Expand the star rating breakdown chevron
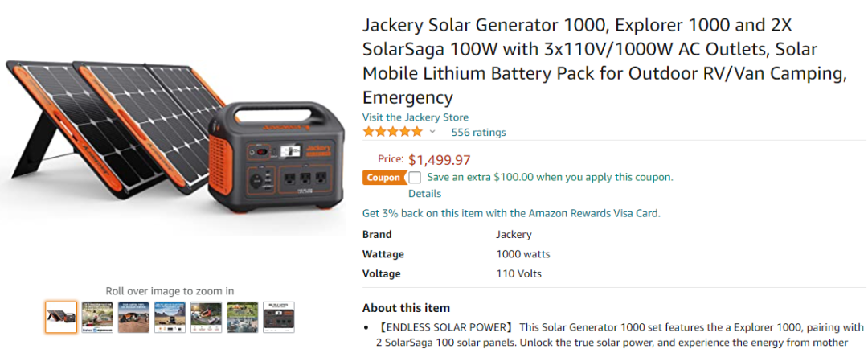The image size is (868, 349). coord(432,132)
